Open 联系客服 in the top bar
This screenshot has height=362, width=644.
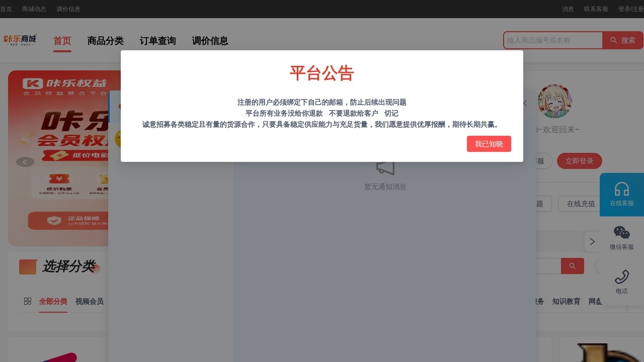(x=596, y=9)
